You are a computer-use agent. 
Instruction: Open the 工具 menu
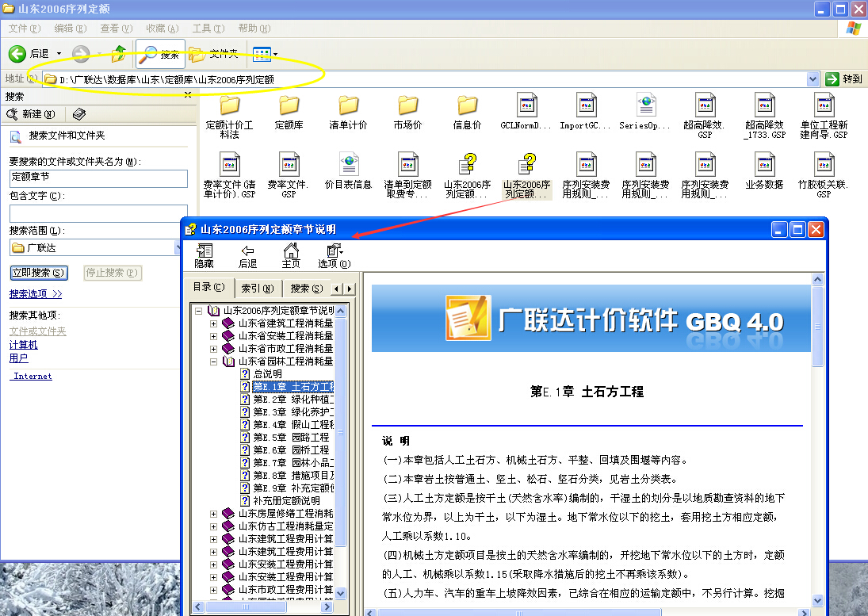208,29
